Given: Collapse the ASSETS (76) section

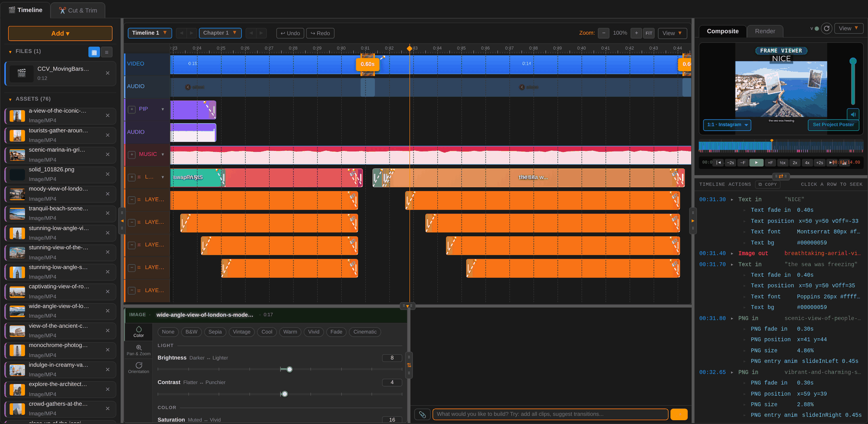Looking at the screenshot, I should 10,99.
